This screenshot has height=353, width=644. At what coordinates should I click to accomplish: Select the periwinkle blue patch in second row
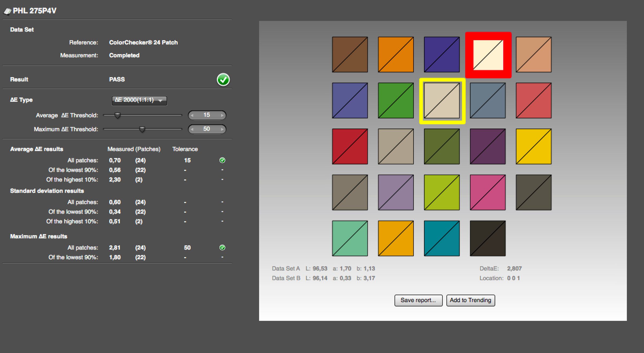click(350, 100)
